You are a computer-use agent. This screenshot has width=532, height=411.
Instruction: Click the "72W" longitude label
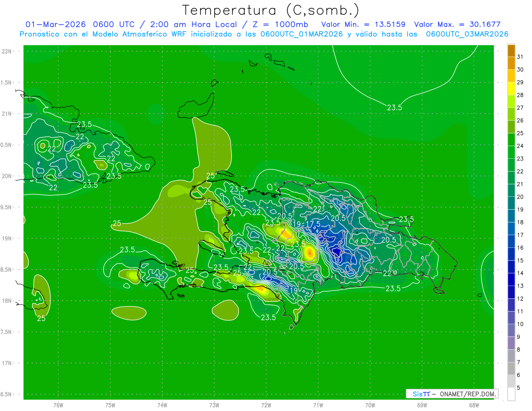[x=266, y=405]
